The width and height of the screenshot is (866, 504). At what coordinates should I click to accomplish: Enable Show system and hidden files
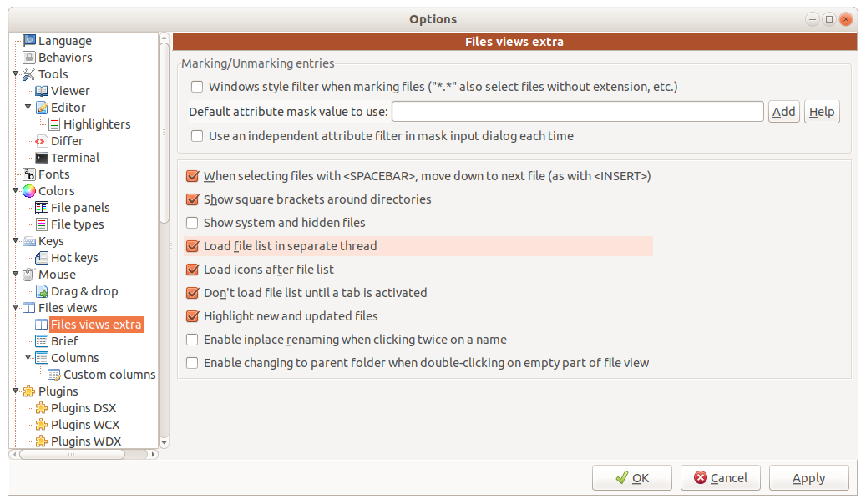point(191,223)
